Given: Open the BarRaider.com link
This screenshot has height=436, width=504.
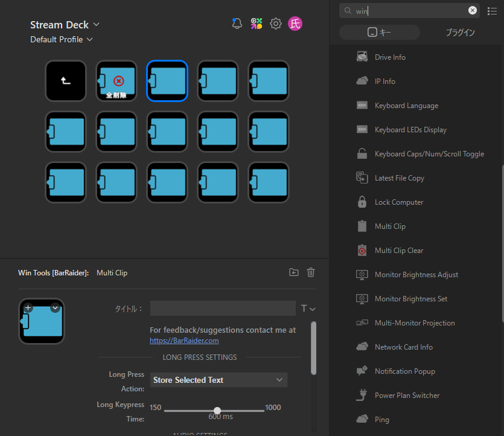Looking at the screenshot, I should (x=184, y=341).
